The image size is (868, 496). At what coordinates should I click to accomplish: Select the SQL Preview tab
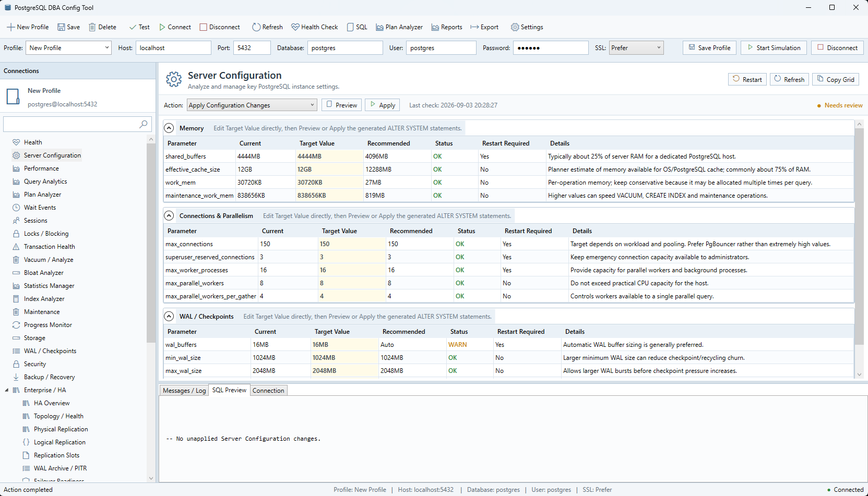[x=229, y=390]
